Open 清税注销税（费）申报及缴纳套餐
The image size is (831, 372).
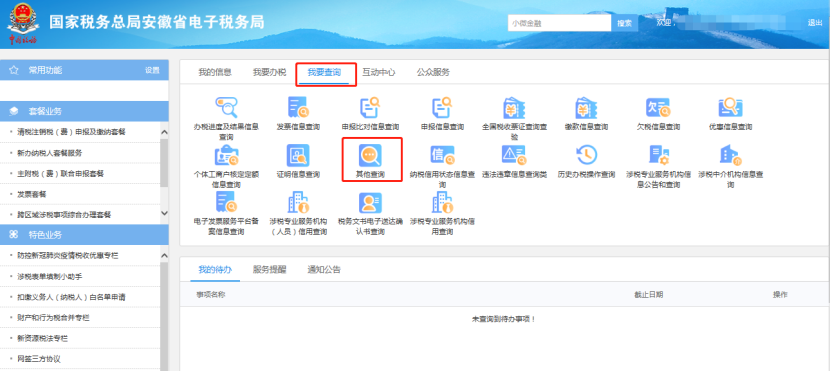[72, 132]
